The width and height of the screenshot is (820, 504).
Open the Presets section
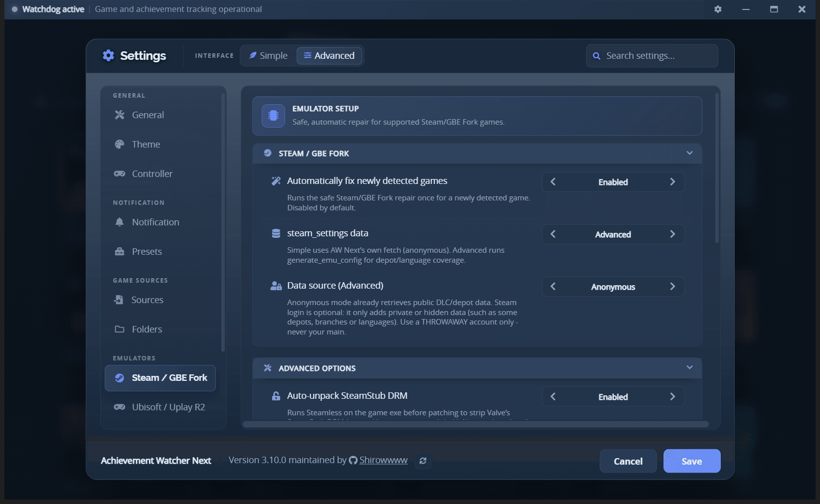(161, 251)
